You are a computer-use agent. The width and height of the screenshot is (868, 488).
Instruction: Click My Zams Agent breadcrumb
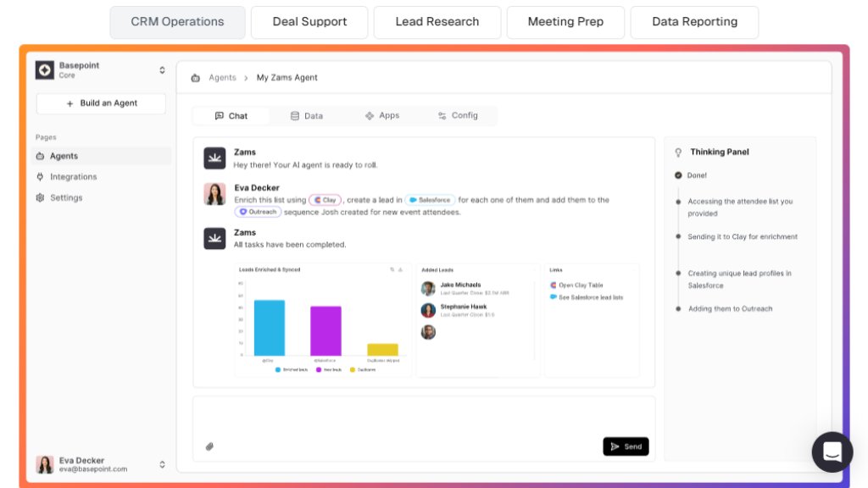click(287, 77)
